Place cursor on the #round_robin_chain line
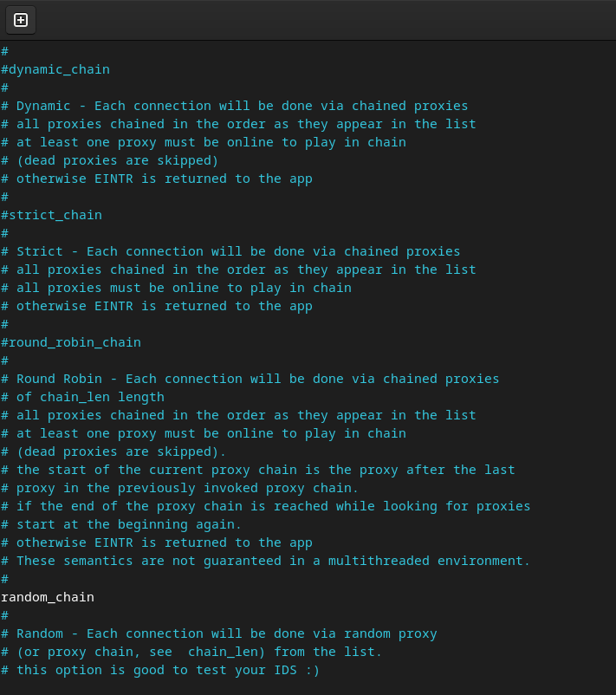This screenshot has width=616, height=695. click(x=71, y=342)
